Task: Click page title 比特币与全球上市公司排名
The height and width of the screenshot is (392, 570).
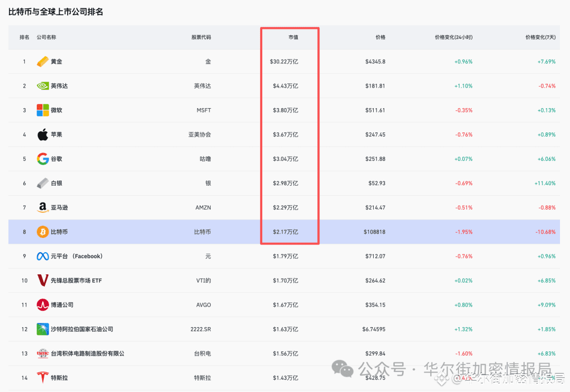Action: click(55, 12)
